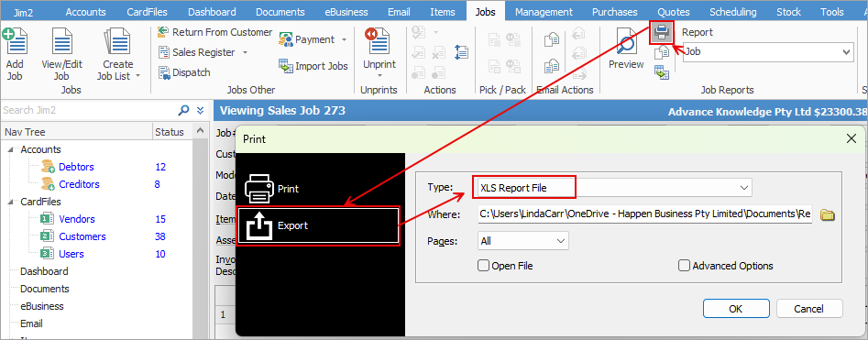This screenshot has width=868, height=340.
Task: Switch to the Dashboard tab
Action: (x=212, y=12)
